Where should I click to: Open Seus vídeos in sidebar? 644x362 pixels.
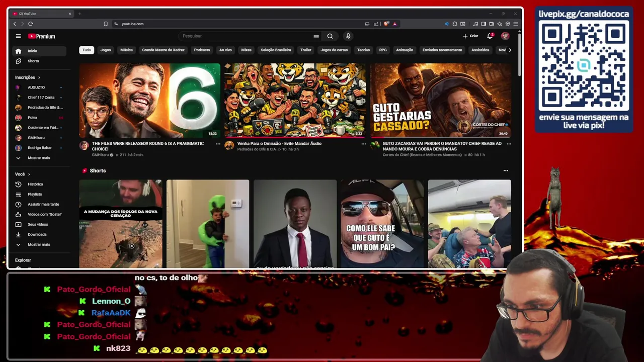[x=39, y=224]
